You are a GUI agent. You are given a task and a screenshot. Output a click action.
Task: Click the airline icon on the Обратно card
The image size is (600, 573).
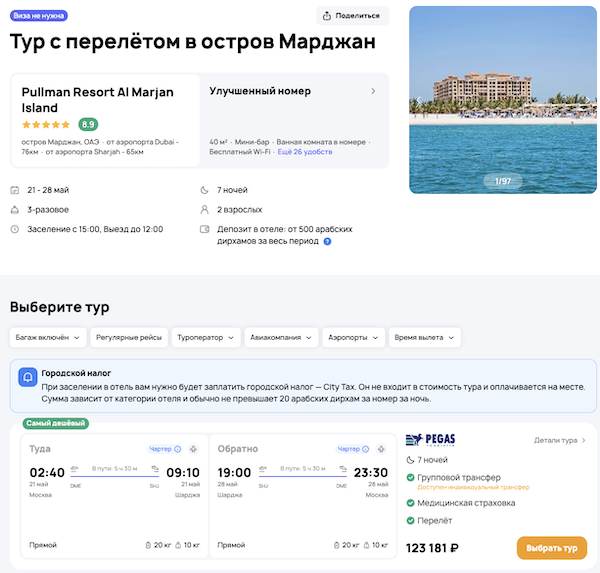(380, 449)
